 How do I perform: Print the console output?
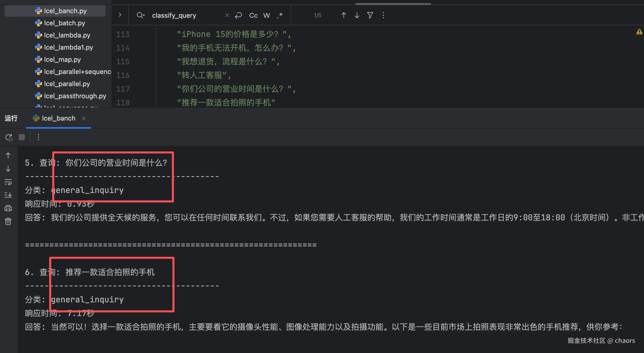tap(8, 208)
